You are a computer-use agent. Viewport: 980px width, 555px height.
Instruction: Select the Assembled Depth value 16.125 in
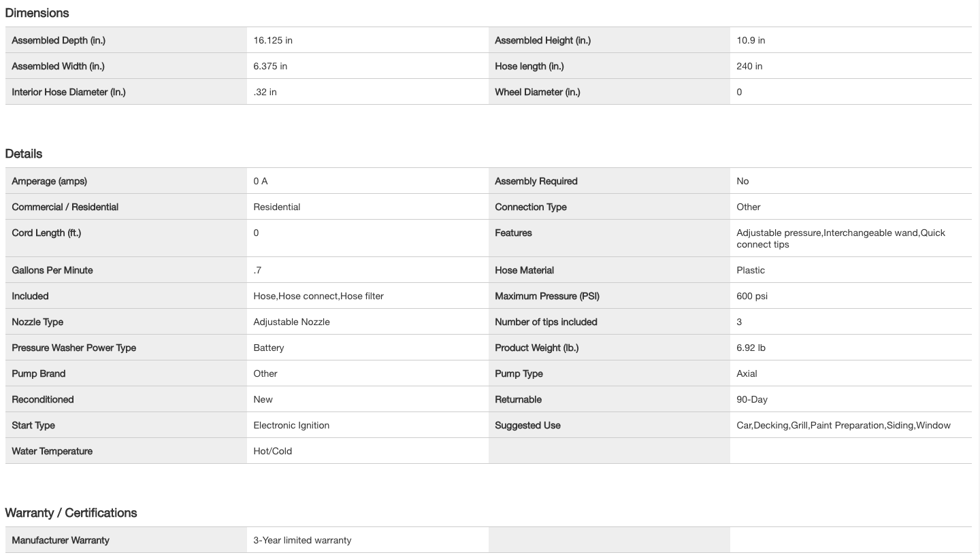(273, 40)
